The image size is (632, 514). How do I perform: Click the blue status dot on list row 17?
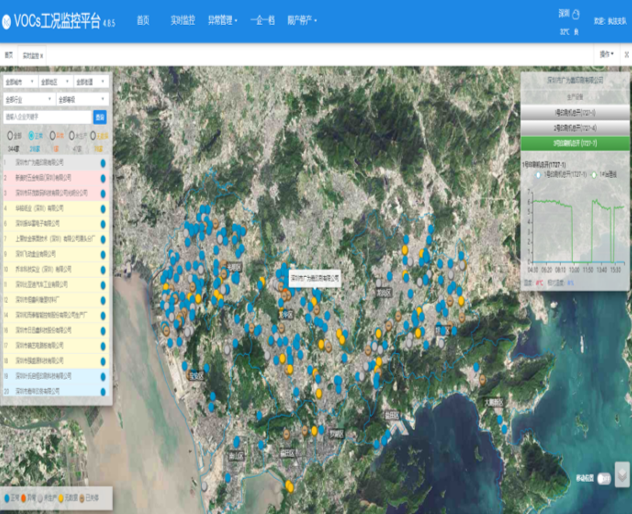coord(103,346)
